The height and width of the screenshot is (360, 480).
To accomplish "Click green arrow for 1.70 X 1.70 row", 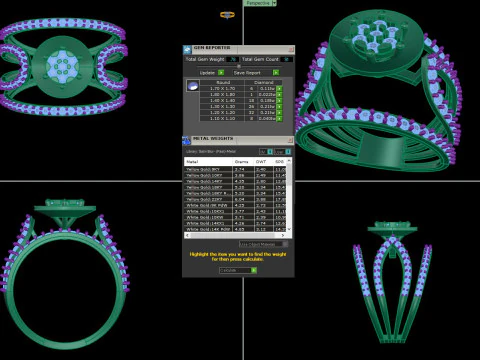I will 279,89.
